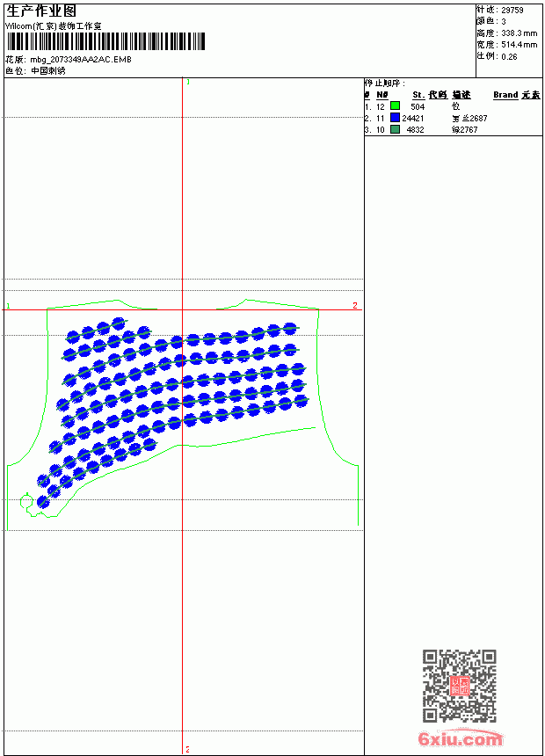Screen dimensions: 545x756
Task: Click the green marker 1 atop vertical line
Action: (188, 82)
